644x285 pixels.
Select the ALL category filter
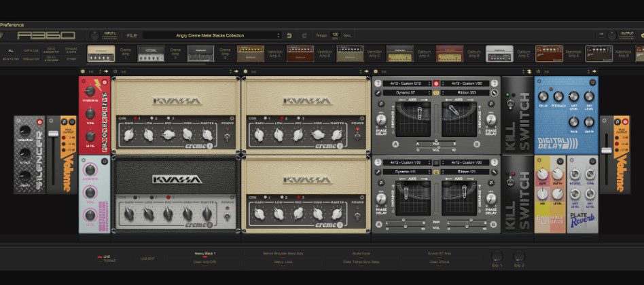11,50
